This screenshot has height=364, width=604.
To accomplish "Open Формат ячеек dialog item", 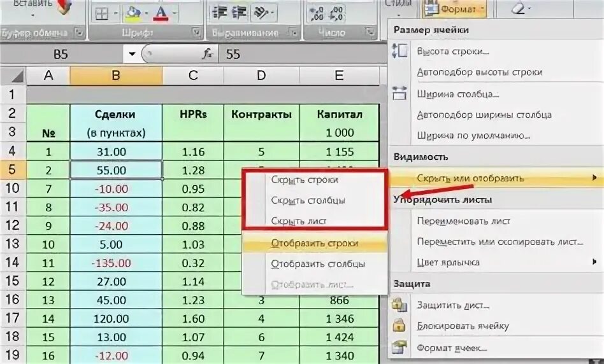I will click(452, 347).
